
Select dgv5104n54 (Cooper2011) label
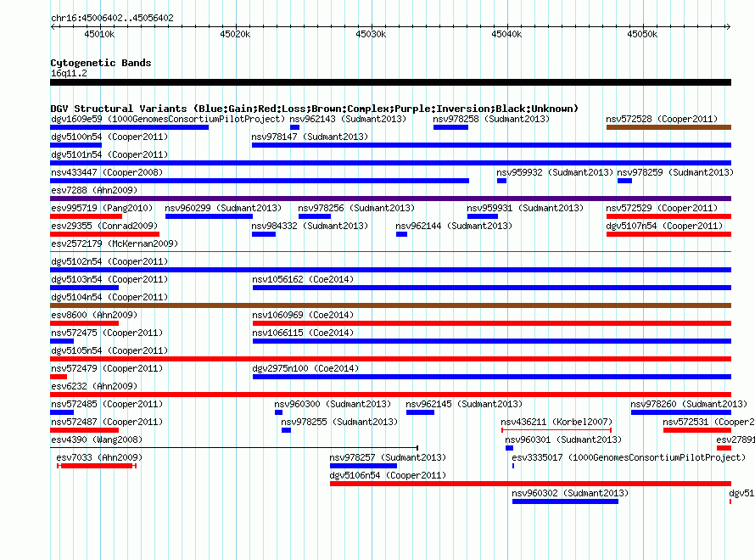click(109, 297)
